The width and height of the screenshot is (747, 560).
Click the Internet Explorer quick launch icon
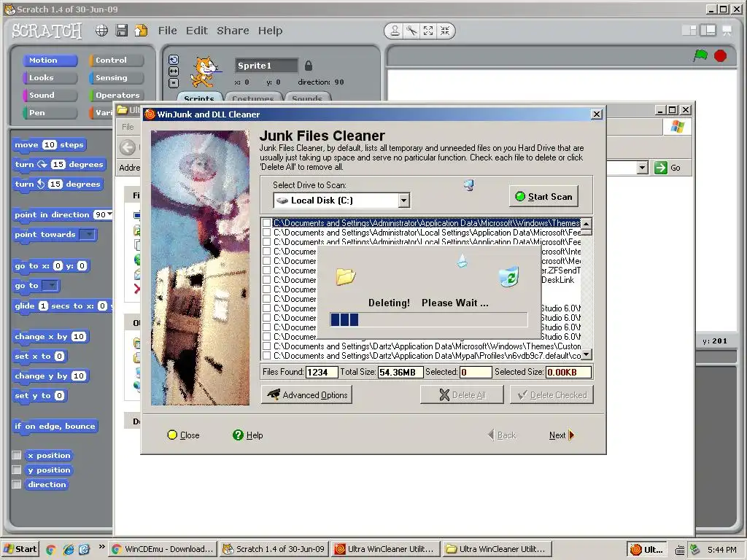click(69, 550)
